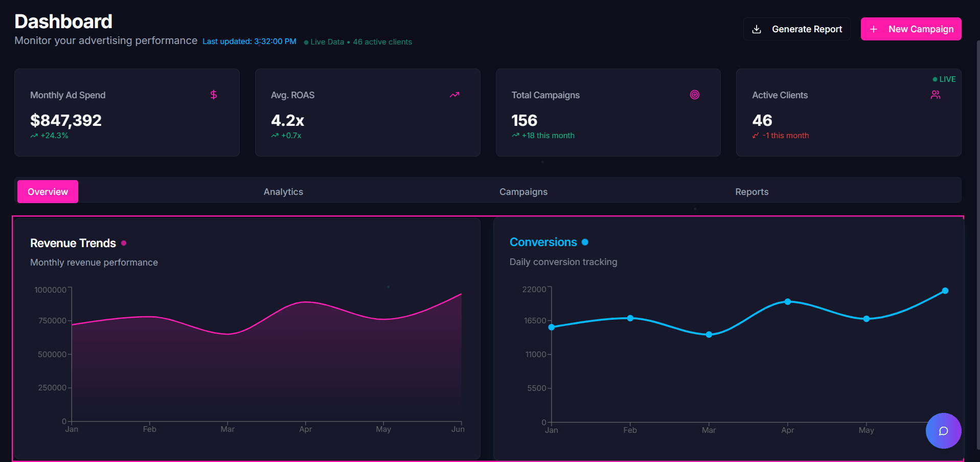Open the Campaigns tab
980x462 pixels.
click(x=523, y=191)
